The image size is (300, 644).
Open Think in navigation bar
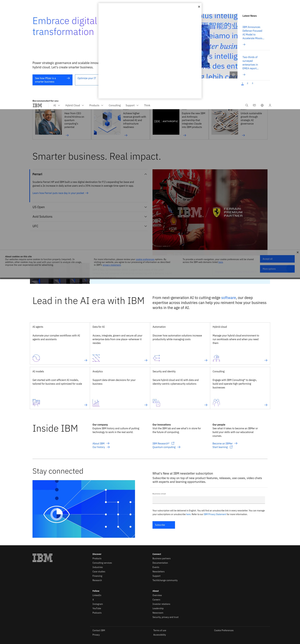coord(147,105)
